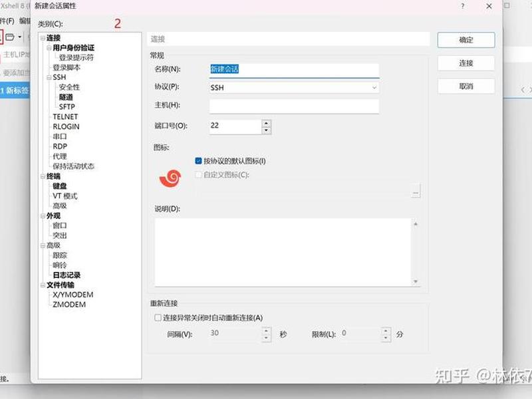Click the open session folder icon in Xshell toolbar
The width and height of the screenshot is (532, 399).
tap(10, 37)
